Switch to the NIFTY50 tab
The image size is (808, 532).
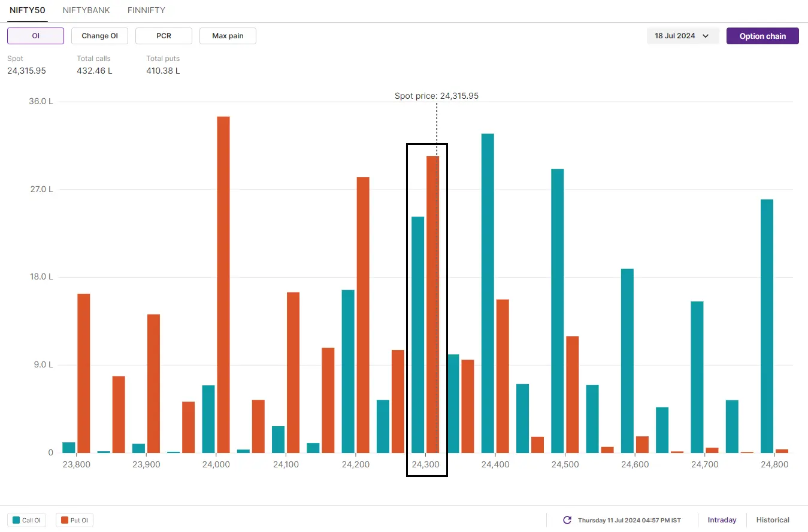pos(28,10)
